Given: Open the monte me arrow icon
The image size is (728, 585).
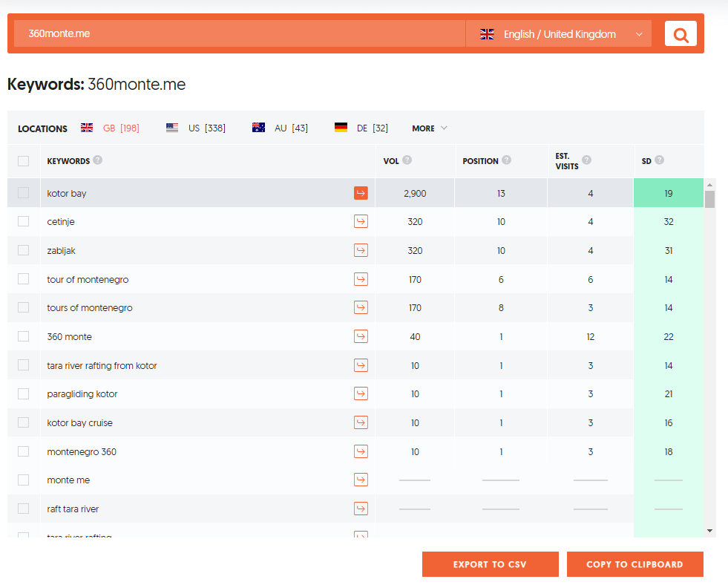Looking at the screenshot, I should (x=361, y=480).
